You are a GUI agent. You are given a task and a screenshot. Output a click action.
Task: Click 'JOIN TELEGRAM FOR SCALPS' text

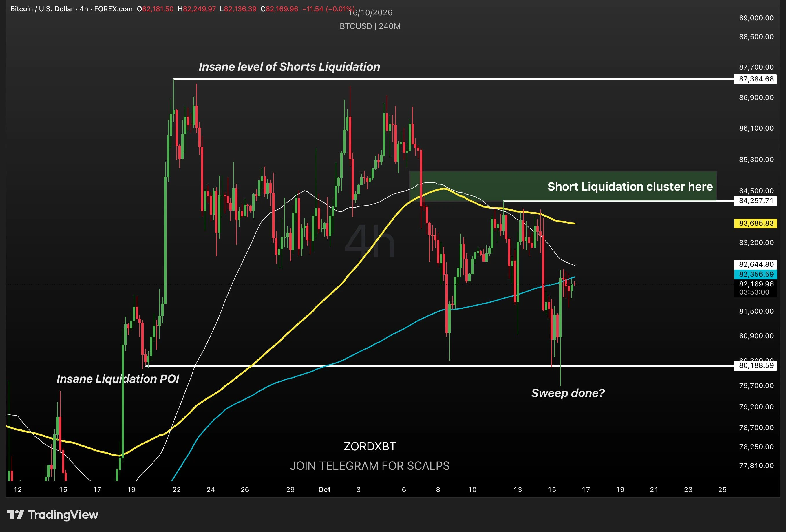[370, 466]
